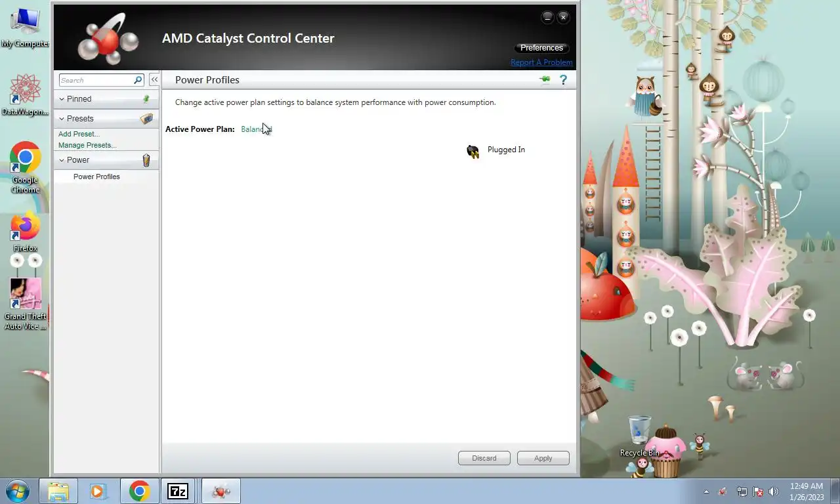The image size is (840, 504).
Task: Minimize the Catalyst Control Center window
Action: click(547, 18)
